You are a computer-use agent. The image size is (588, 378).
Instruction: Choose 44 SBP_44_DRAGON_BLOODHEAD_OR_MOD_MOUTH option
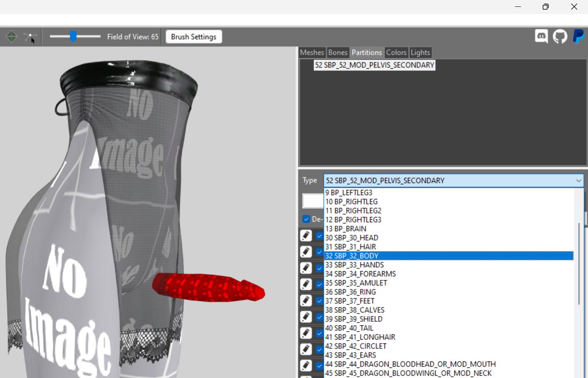click(x=449, y=364)
